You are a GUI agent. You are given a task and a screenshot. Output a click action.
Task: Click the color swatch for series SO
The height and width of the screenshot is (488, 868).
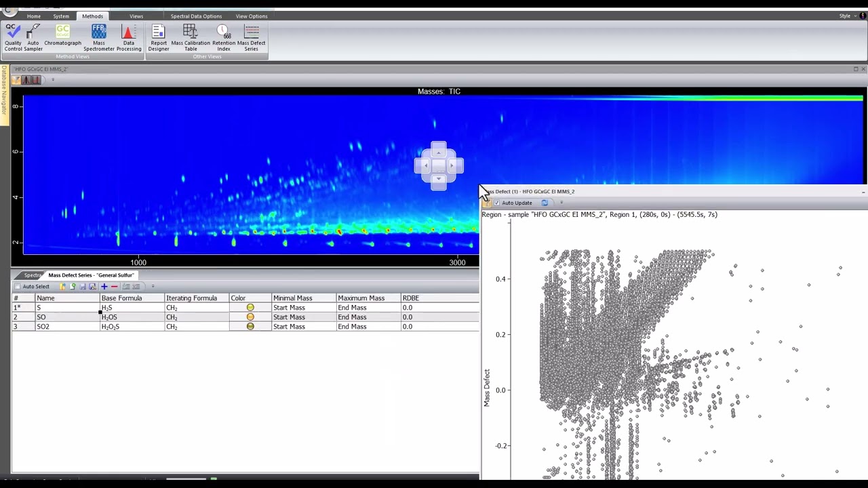click(x=250, y=317)
